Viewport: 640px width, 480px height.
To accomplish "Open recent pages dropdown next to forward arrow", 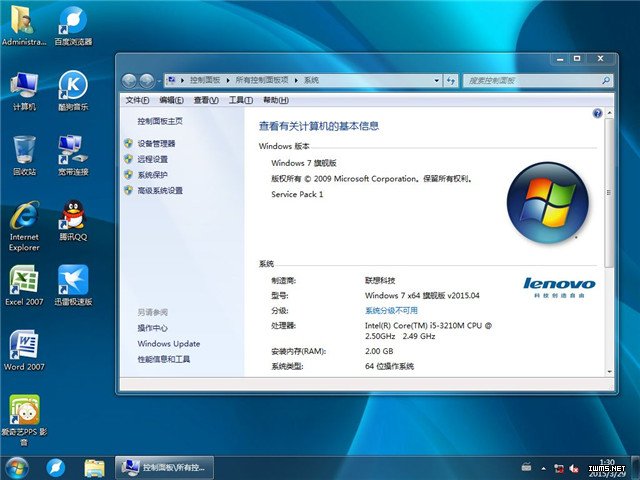I will pos(158,81).
